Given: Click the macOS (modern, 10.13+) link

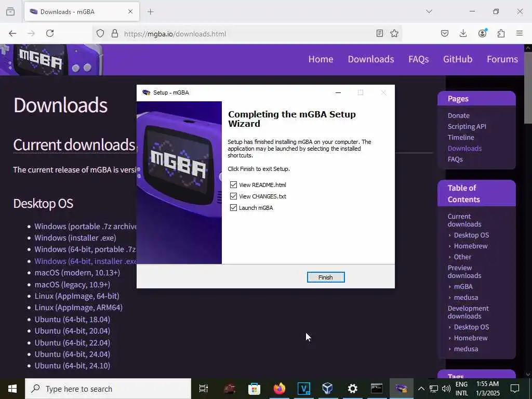Looking at the screenshot, I should click(x=77, y=272).
